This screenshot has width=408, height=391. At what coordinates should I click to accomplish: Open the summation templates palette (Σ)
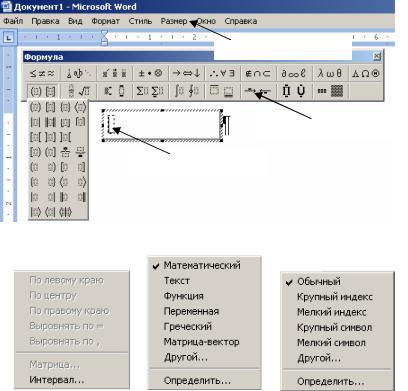pyautogui.click(x=150, y=91)
